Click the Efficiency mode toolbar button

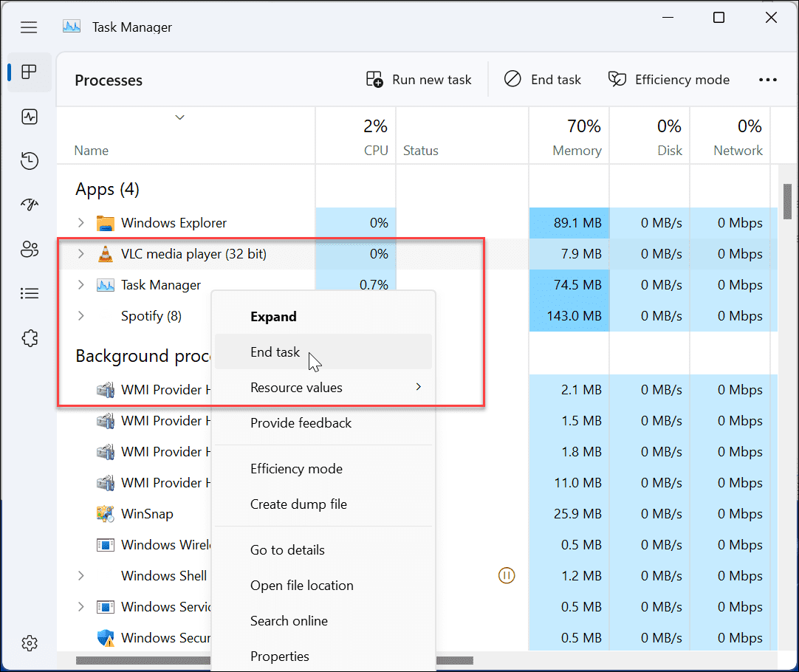pyautogui.click(x=668, y=79)
